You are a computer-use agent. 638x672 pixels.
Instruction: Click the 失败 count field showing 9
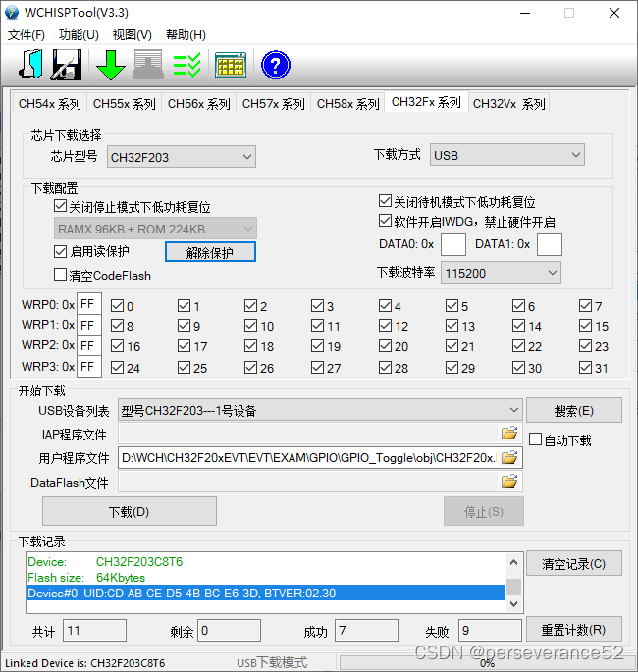[490, 631]
